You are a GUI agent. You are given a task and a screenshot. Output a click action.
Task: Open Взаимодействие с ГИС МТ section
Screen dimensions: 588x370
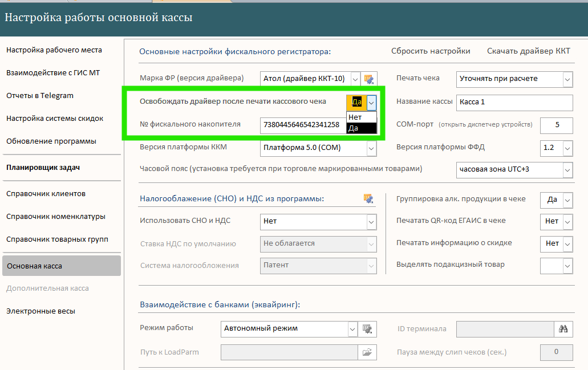(53, 73)
